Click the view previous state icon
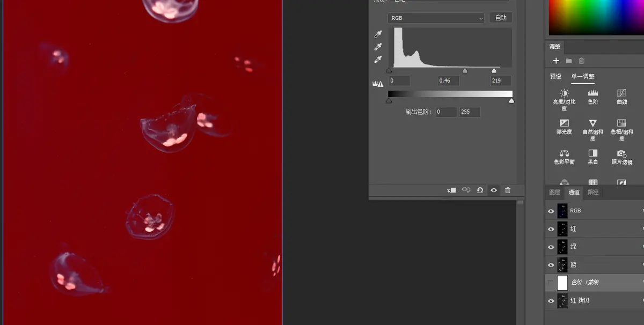Screen dimensions: 644x325 pos(466,190)
